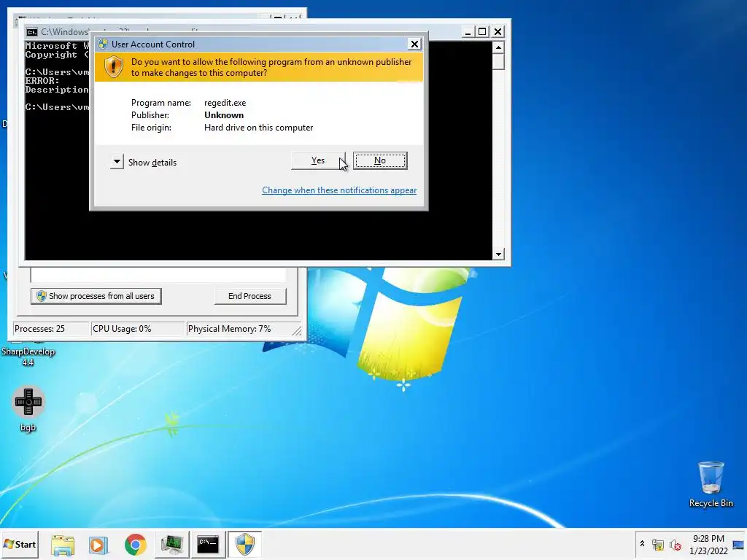This screenshot has height=560, width=747.
Task: Click Hard drive on this computer text
Action: coord(259,128)
